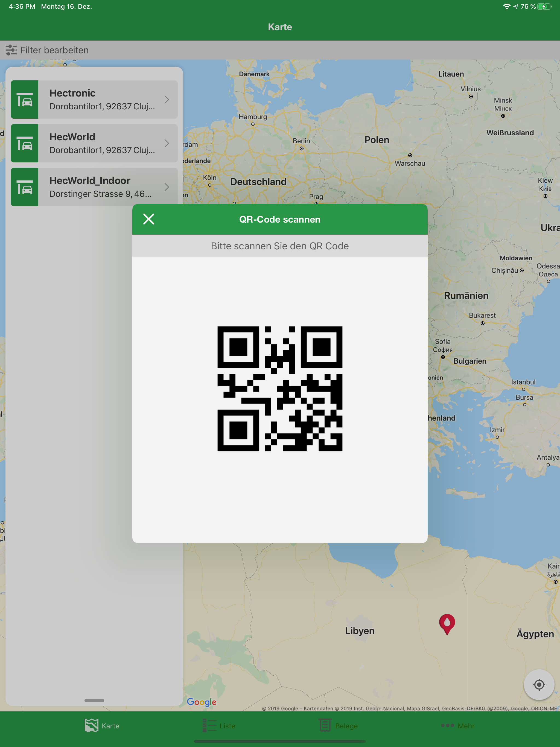Tap the Ägypten country label on map
This screenshot has width=560, height=747.
click(x=535, y=634)
